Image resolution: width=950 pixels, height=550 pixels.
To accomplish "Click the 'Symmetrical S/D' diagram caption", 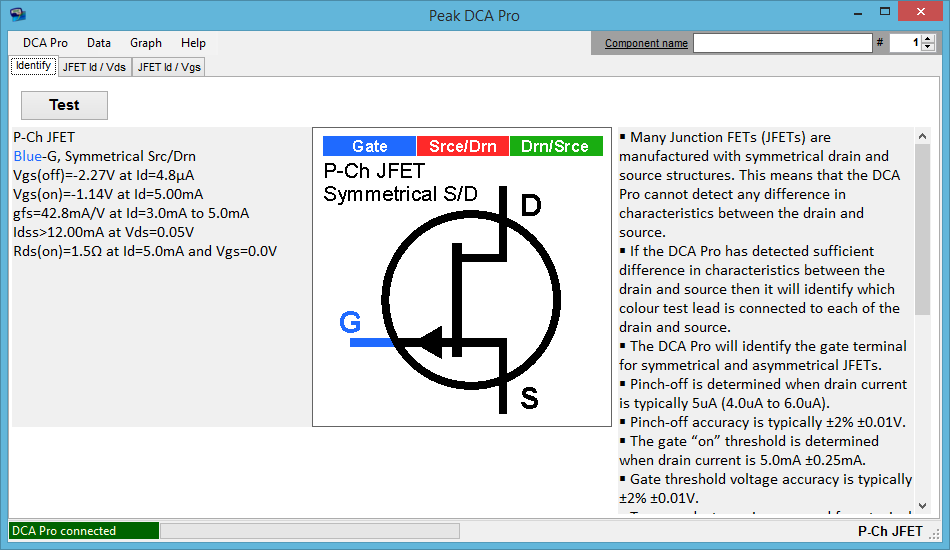I will click(400, 194).
